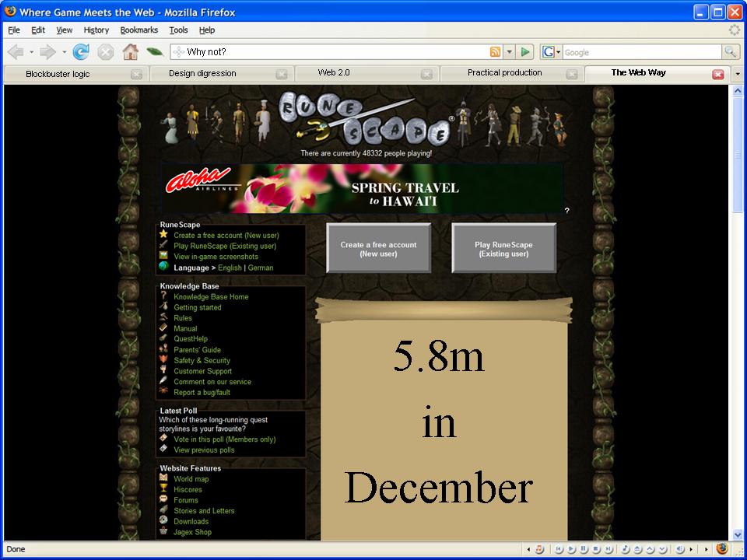Click the chevron-up icon in status bar player
Screen dimensions: 747x560
click(650, 549)
